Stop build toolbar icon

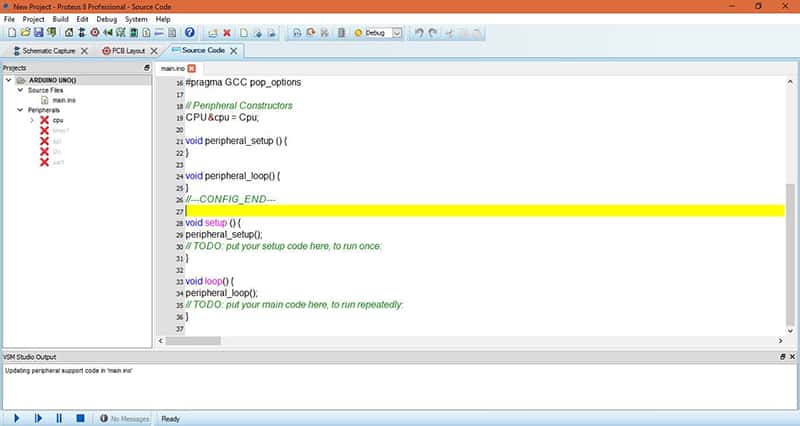pyautogui.click(x=324, y=33)
